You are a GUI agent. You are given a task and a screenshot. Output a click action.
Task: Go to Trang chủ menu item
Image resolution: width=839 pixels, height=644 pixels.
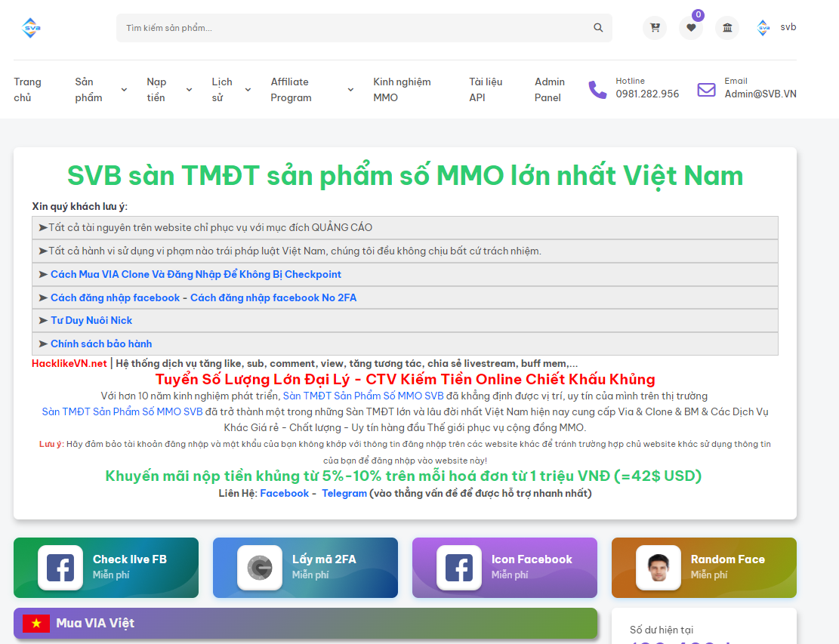point(27,89)
